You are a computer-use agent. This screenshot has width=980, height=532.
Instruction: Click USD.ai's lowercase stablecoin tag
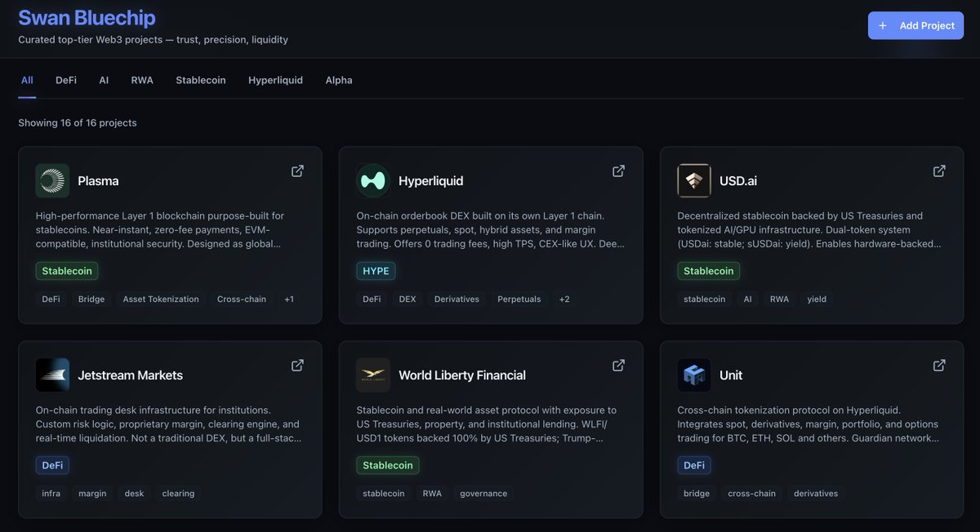pyautogui.click(x=705, y=299)
